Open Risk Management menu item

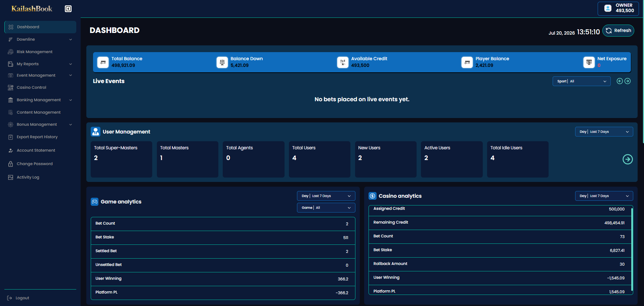40,52
